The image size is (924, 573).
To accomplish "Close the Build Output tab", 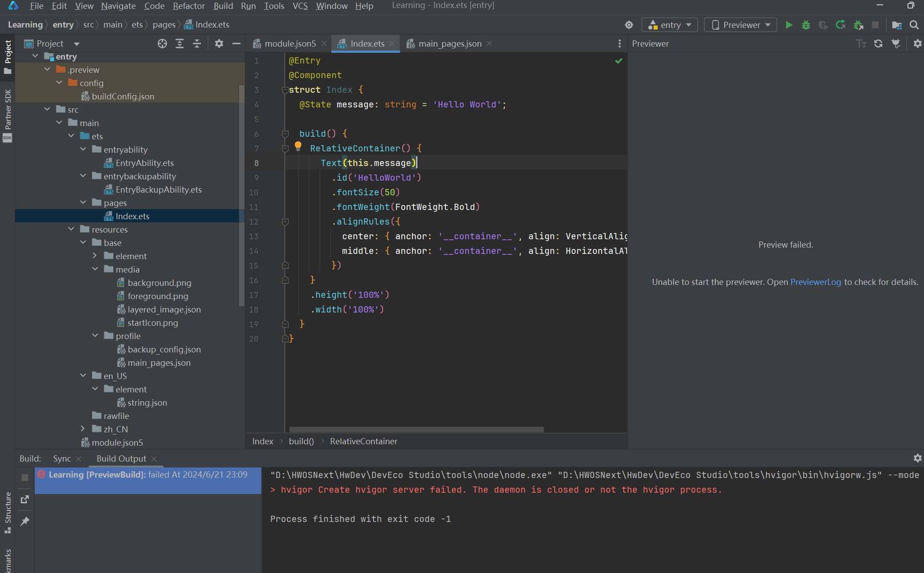I will click(154, 458).
